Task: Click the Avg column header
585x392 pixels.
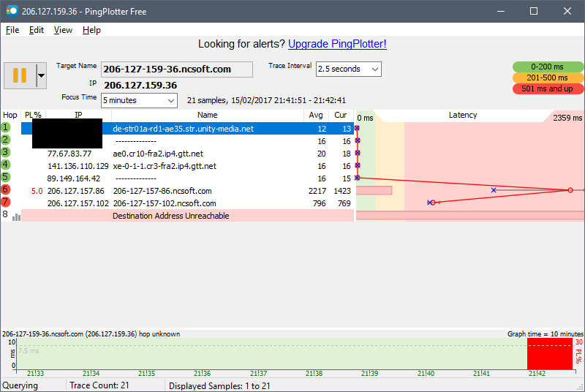Action: pyautogui.click(x=316, y=115)
